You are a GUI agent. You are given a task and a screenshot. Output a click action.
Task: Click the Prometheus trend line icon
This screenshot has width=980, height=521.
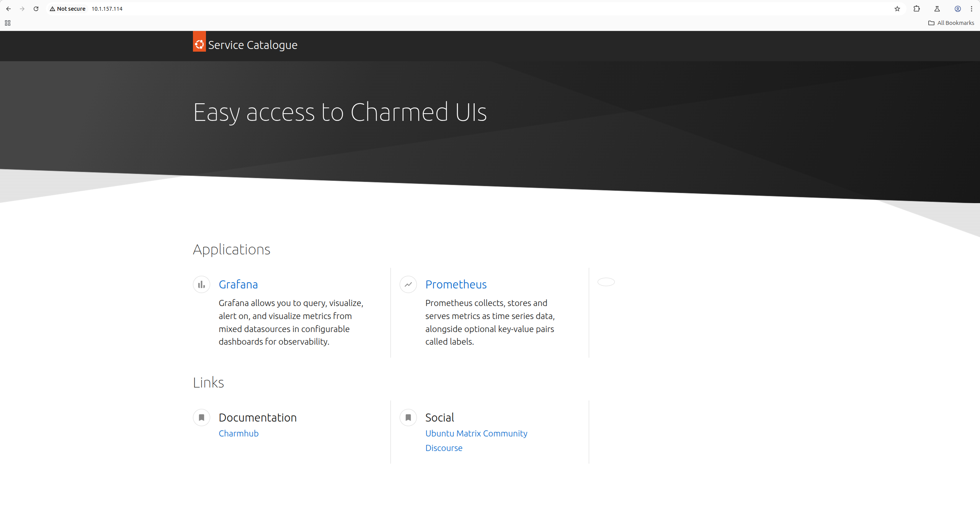pos(408,285)
